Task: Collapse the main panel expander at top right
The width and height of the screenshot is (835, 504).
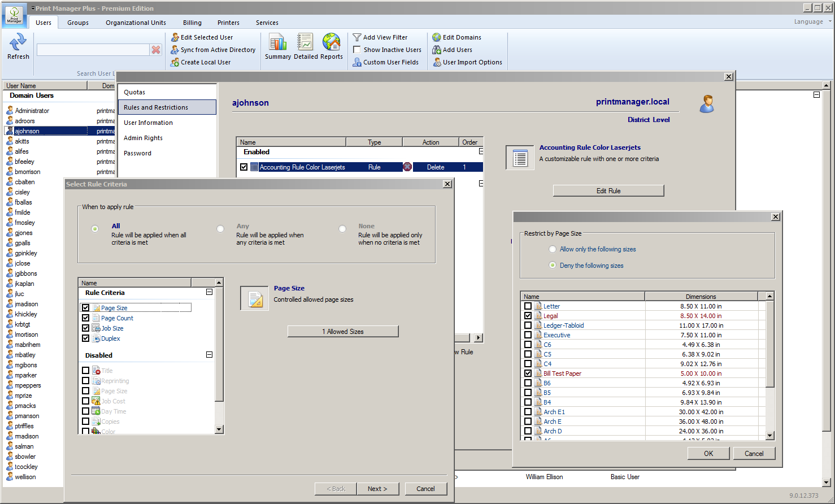Action: click(x=816, y=95)
